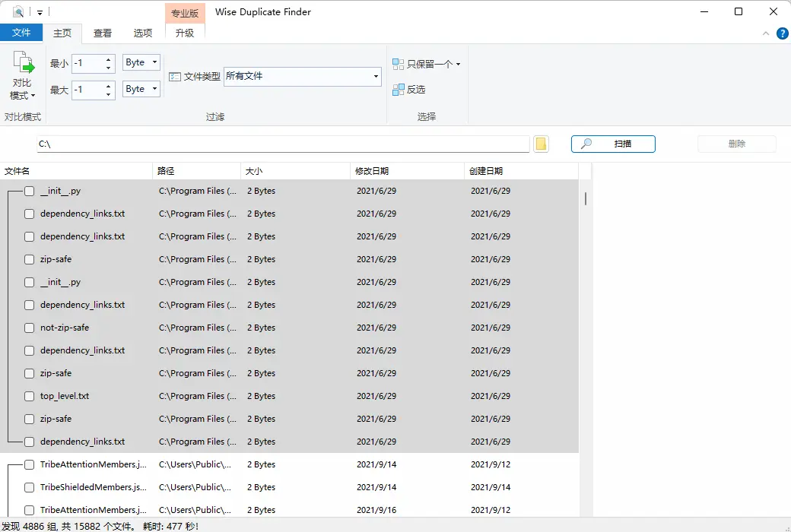Click the file type (文件类型) filter icon
This screenshot has height=532, width=791.
174,77
